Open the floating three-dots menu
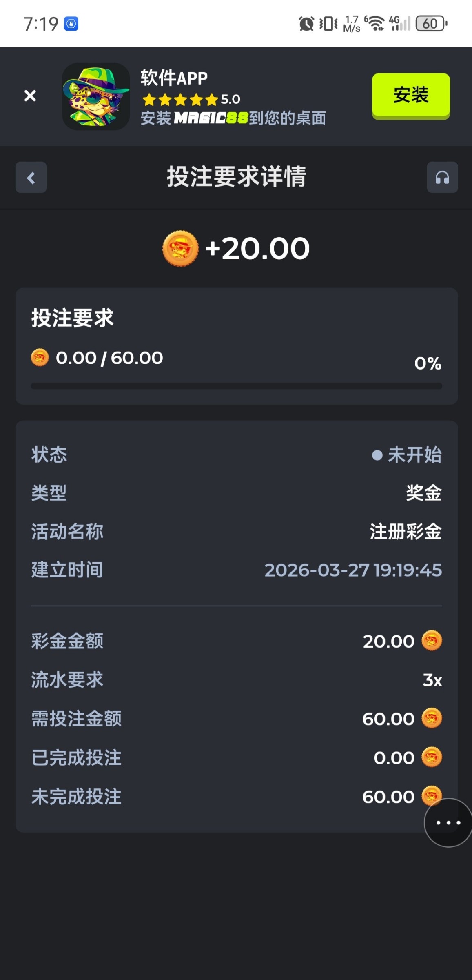Screen dimensions: 472x980 pos(448,822)
